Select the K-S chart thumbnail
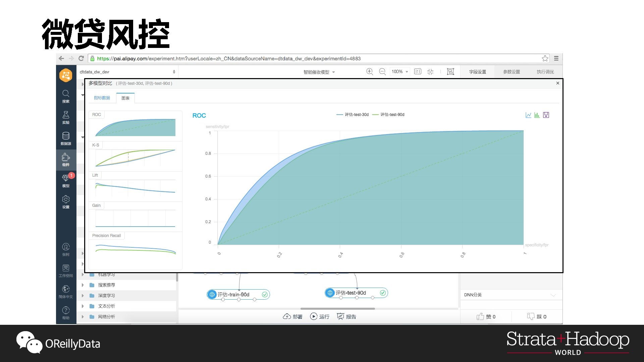Screen dimensions: 644x362 [135, 156]
